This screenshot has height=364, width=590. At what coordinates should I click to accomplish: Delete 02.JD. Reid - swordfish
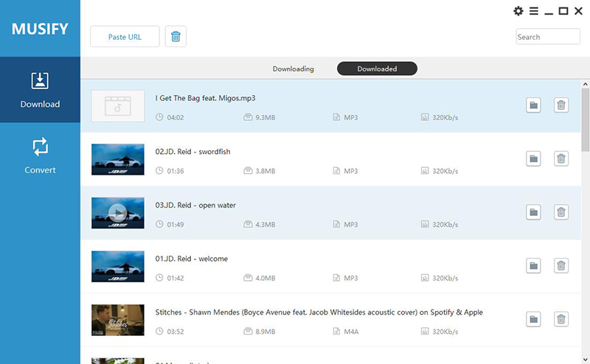pos(561,158)
